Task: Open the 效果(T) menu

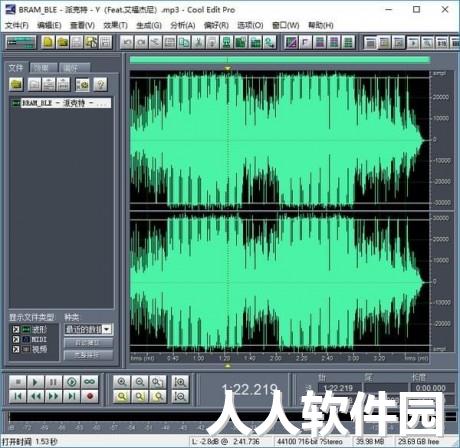Action: 115,25
